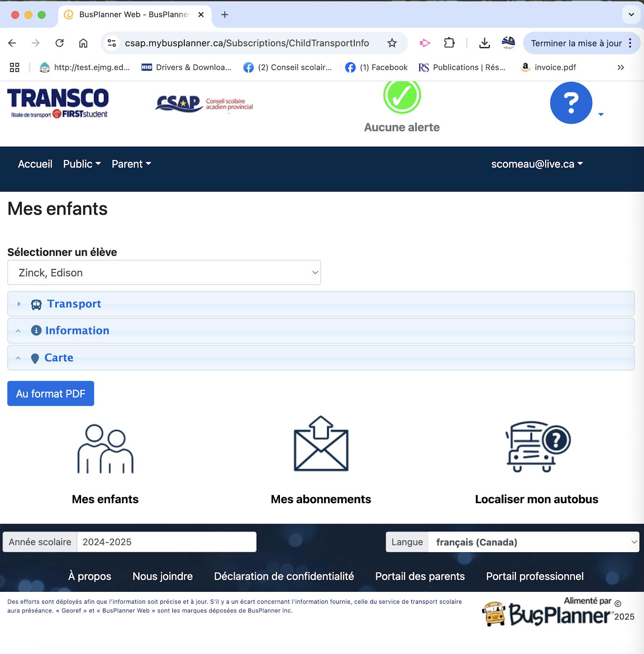Screen dimensions: 644x654
Task: Open the (2) Conseil scolaire bookmark
Action: 288,67
